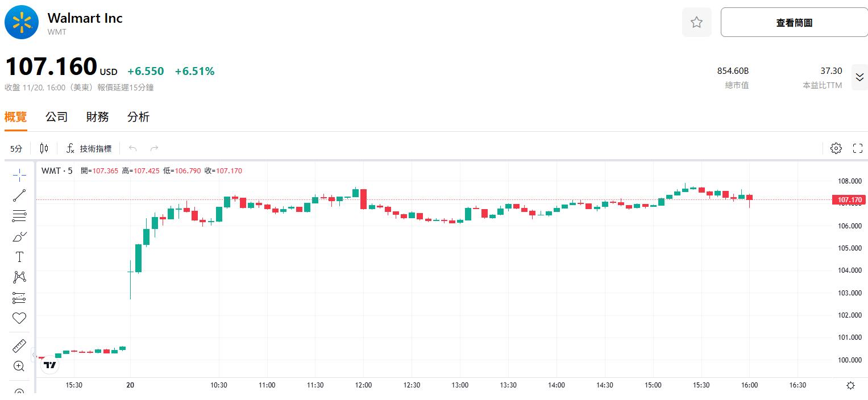Viewport: 868px width, 400px height.
Task: Switch to the 分析 tab
Action: click(x=138, y=117)
